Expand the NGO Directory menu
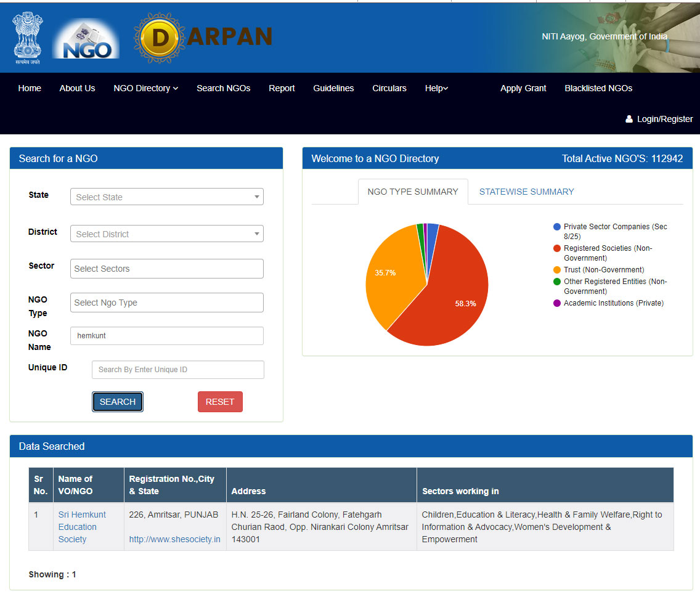This screenshot has width=700, height=594. (x=145, y=88)
